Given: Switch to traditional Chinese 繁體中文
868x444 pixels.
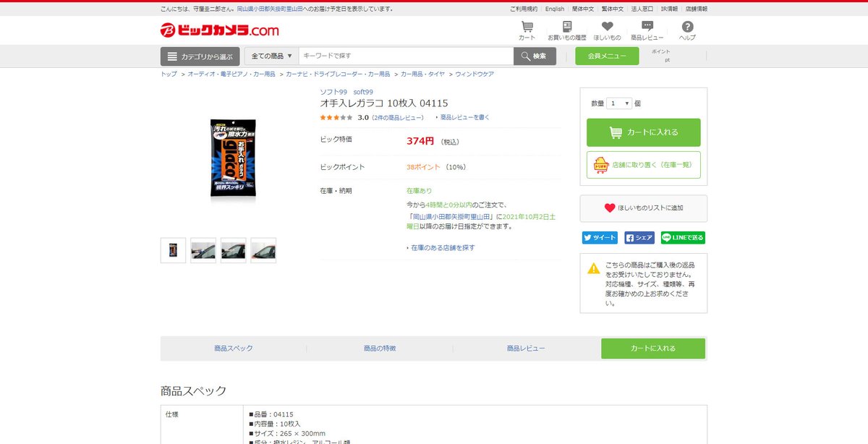Looking at the screenshot, I should [x=613, y=9].
